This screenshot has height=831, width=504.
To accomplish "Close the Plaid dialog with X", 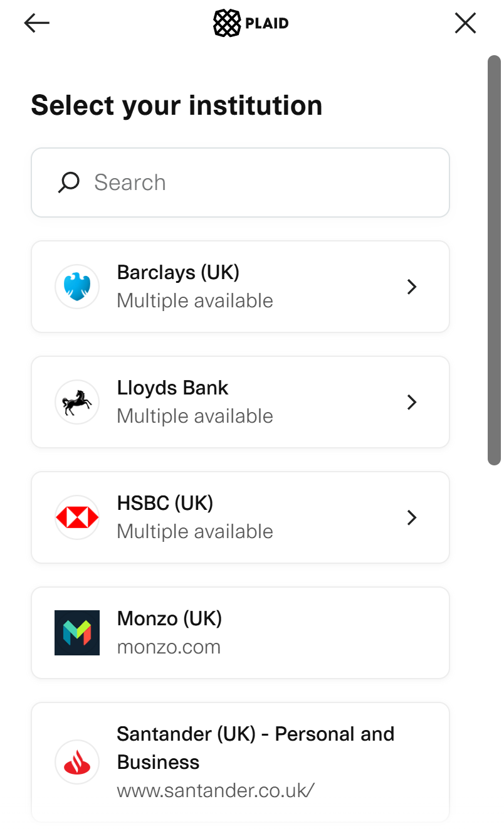I will [465, 23].
